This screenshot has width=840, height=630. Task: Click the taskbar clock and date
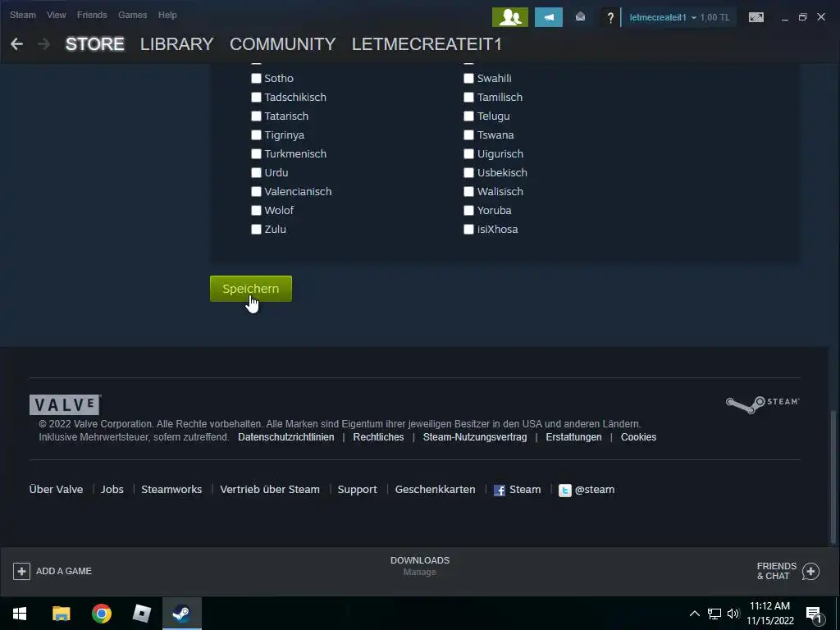click(769, 614)
